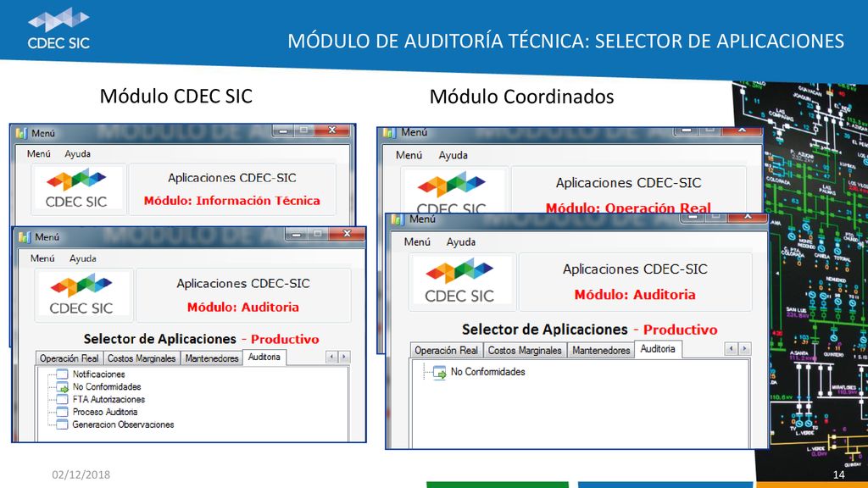Viewport: 868px width, 488px height.
Task: Click the slide date 02/12/2018
Action: point(81,474)
